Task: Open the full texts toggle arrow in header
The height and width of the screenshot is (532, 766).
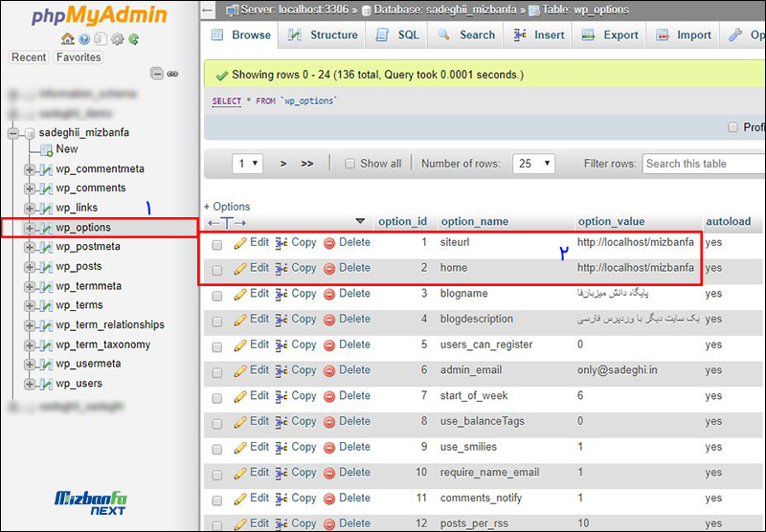Action: pyautogui.click(x=227, y=223)
